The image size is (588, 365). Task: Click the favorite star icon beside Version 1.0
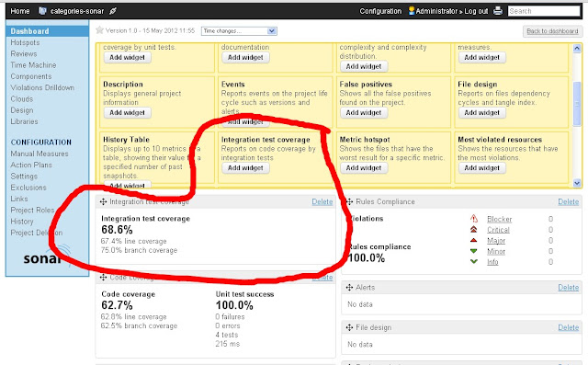(99, 30)
